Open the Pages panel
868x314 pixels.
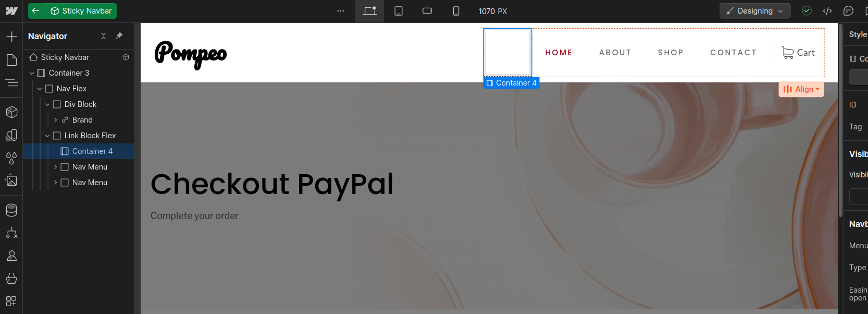[x=11, y=60]
